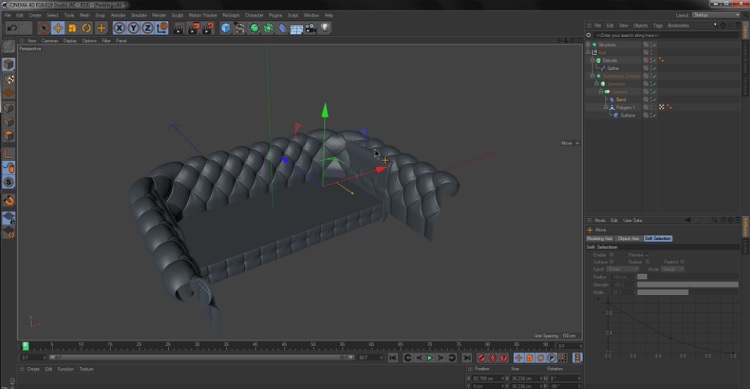Toggle the X axis lock
The width and height of the screenshot is (750, 389).
[x=119, y=28]
